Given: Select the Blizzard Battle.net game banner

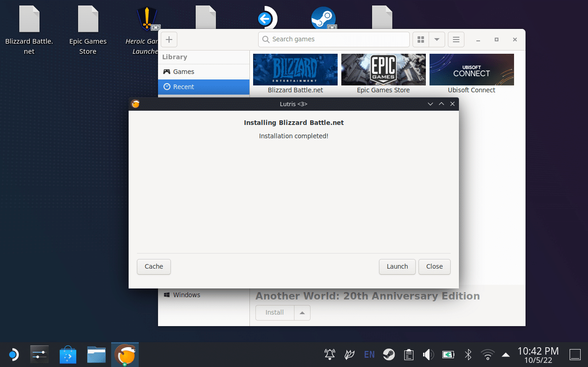Looking at the screenshot, I should [295, 69].
